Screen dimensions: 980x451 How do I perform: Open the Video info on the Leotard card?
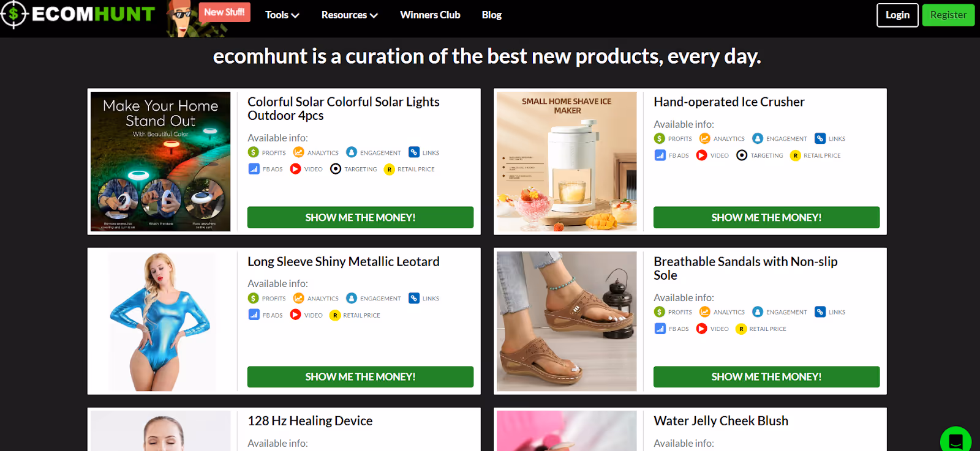pyautogui.click(x=295, y=315)
